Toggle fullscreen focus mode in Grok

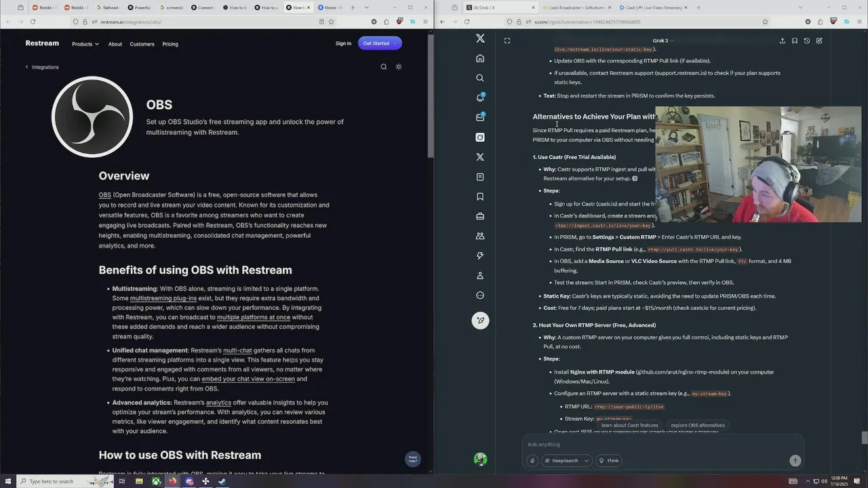[507, 41]
